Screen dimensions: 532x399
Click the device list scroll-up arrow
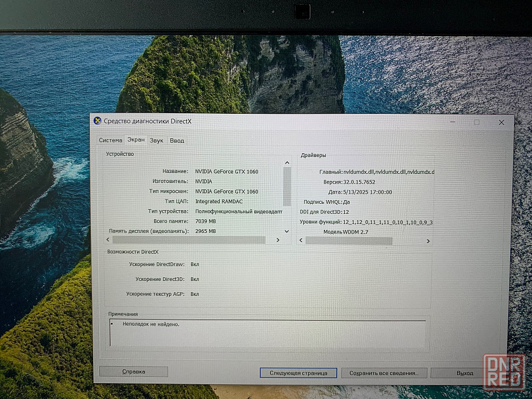(x=287, y=163)
